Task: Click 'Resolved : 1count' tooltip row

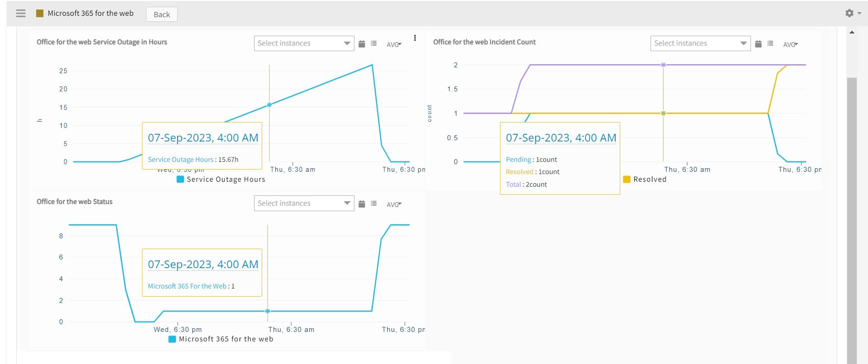Action: 533,172
